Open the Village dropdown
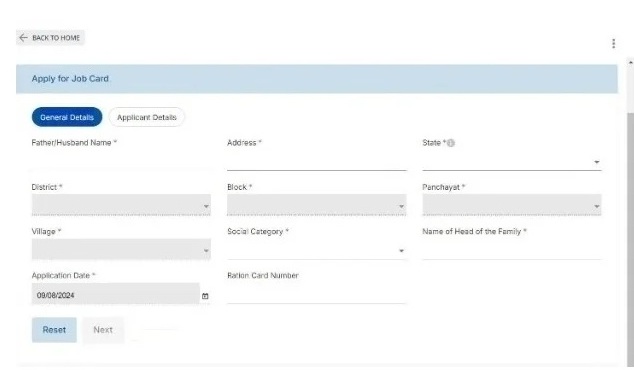Image resolution: width=634 pixels, height=370 pixels. coord(121,249)
